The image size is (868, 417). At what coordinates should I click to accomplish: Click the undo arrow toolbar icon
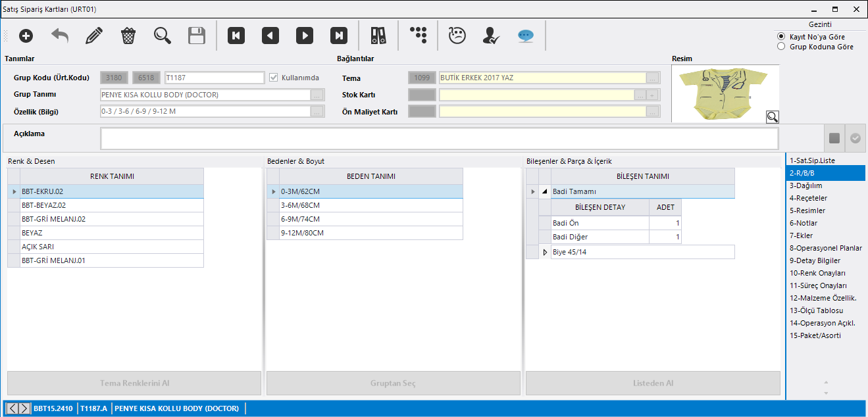pos(60,36)
